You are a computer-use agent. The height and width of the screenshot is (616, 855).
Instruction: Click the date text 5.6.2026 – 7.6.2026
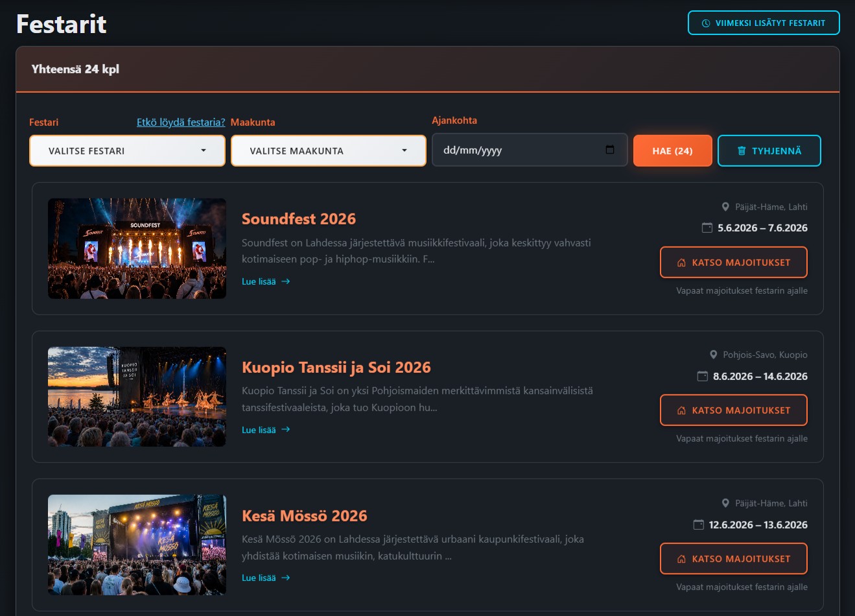(x=762, y=228)
